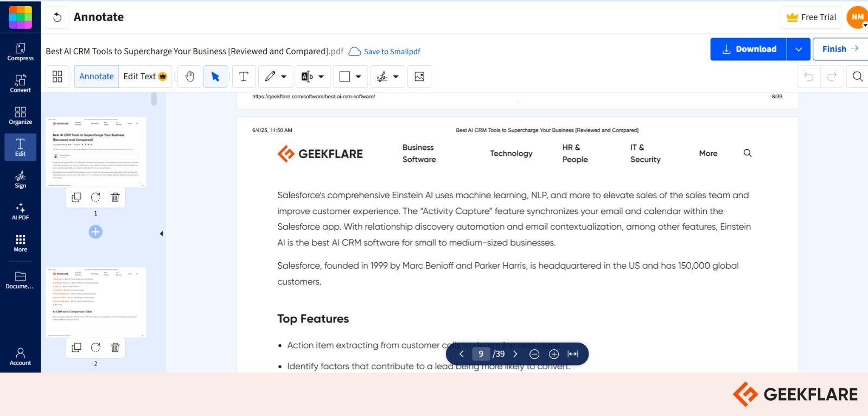Viewport: 868px width, 416px height.
Task: Undo the last action
Action: (809, 77)
